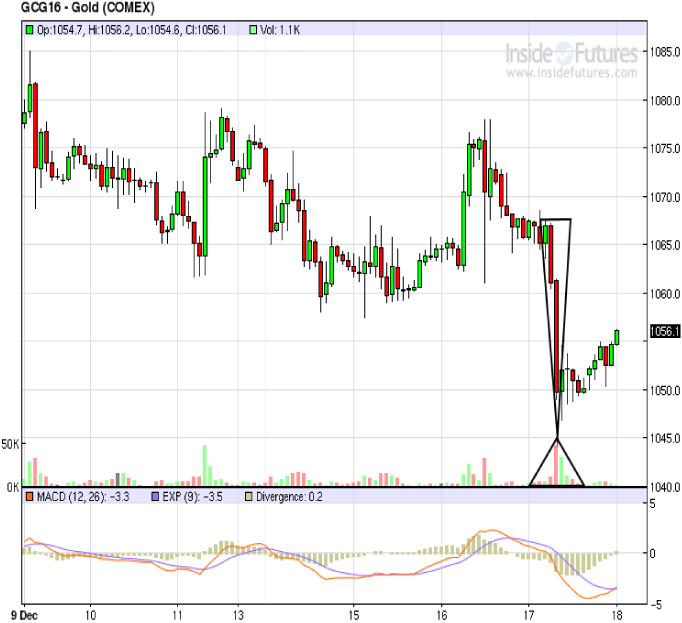
Task: Click the purple EXP (9) legend square
Action: [154, 496]
